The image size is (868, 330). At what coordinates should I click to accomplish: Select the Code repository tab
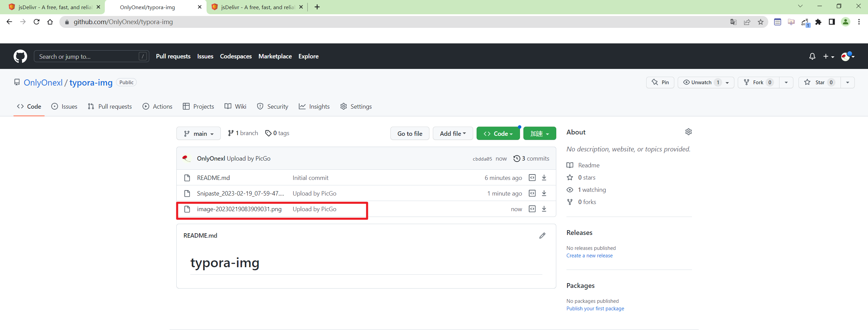point(29,107)
